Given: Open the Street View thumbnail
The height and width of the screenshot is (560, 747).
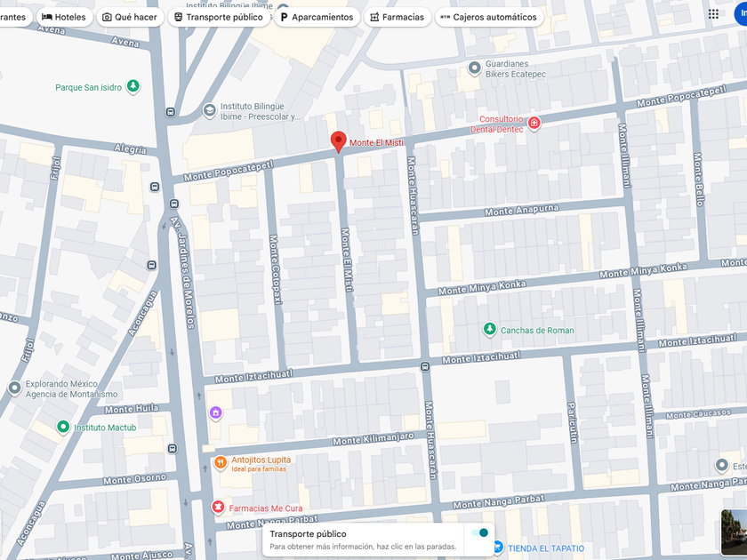Looking at the screenshot, I should coord(734,532).
